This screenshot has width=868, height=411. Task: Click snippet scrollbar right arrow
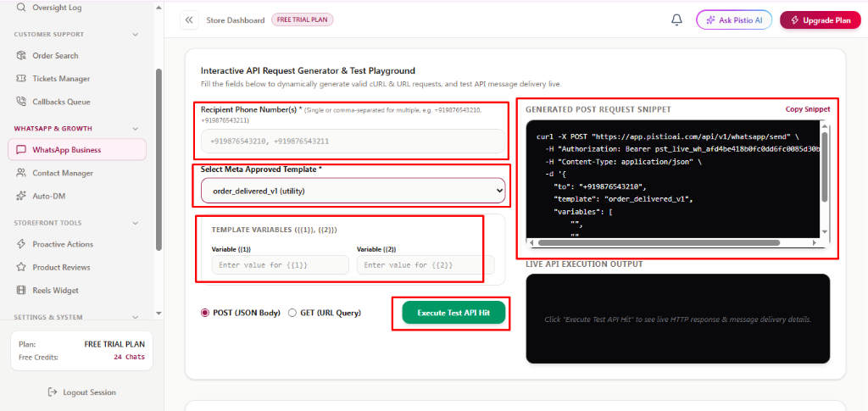pyautogui.click(x=815, y=243)
